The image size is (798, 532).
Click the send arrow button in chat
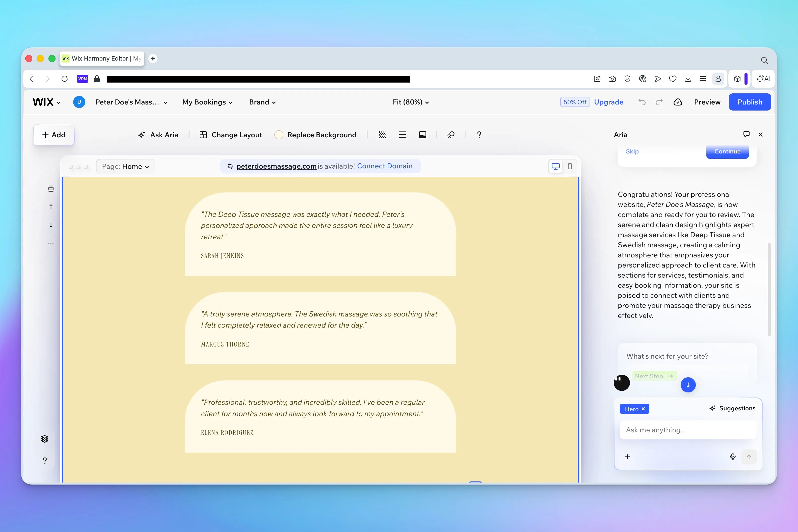click(x=749, y=457)
